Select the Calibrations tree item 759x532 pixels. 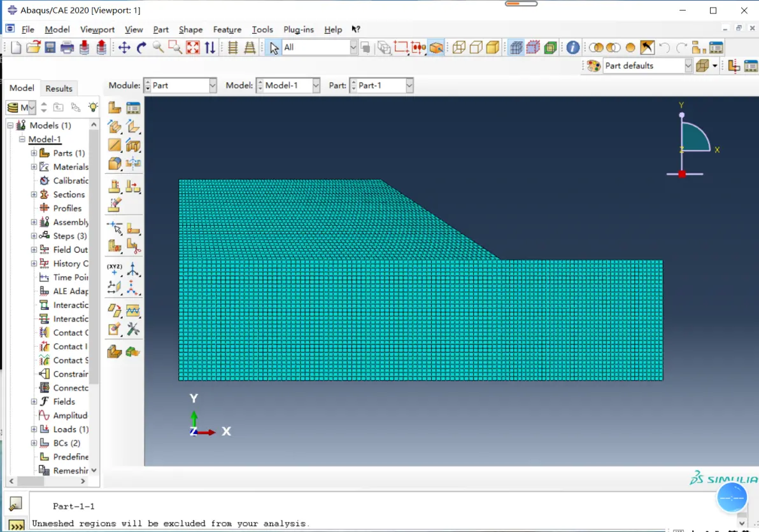point(71,181)
